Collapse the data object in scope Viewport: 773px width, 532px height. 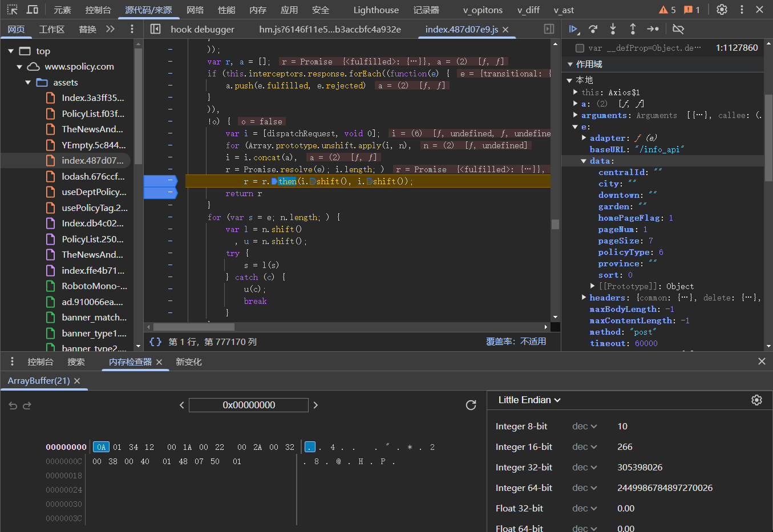coord(584,161)
